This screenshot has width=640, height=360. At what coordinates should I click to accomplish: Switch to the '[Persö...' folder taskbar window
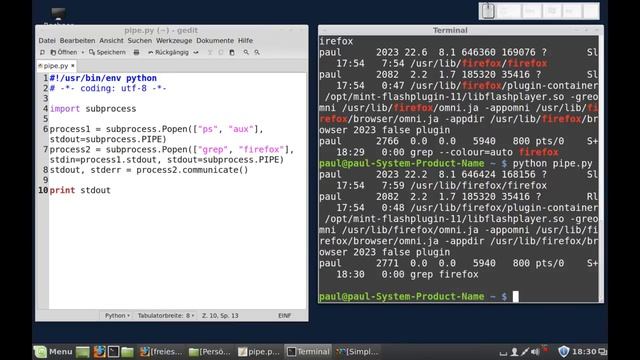[210, 351]
